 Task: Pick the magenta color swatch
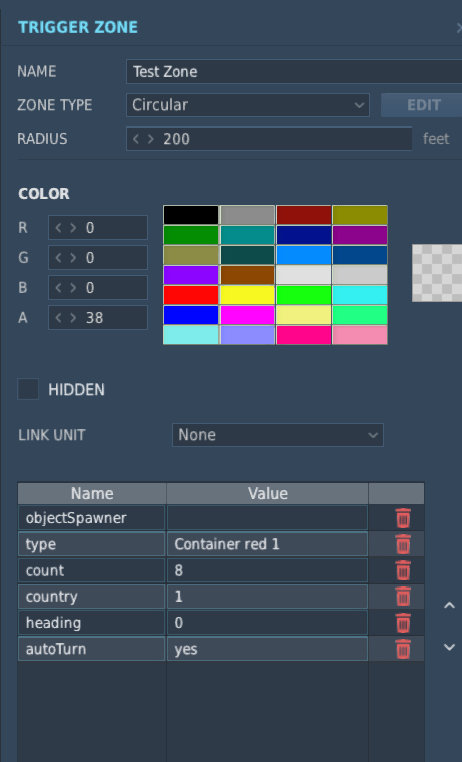248,315
